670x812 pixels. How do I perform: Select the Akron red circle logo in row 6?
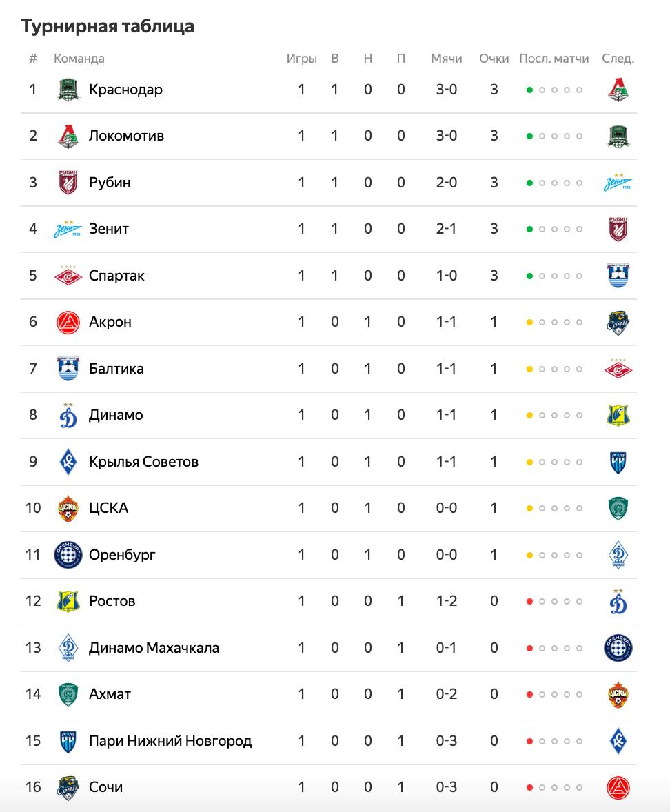pyautogui.click(x=68, y=322)
